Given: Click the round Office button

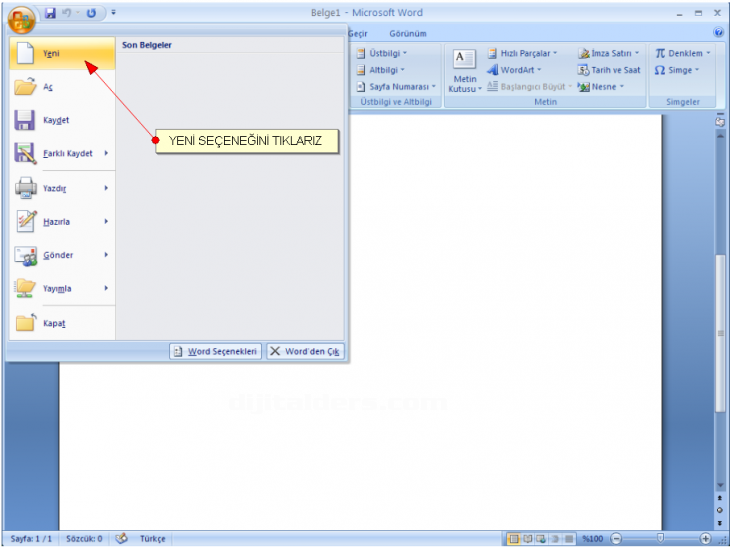Looking at the screenshot, I should click(21, 19).
